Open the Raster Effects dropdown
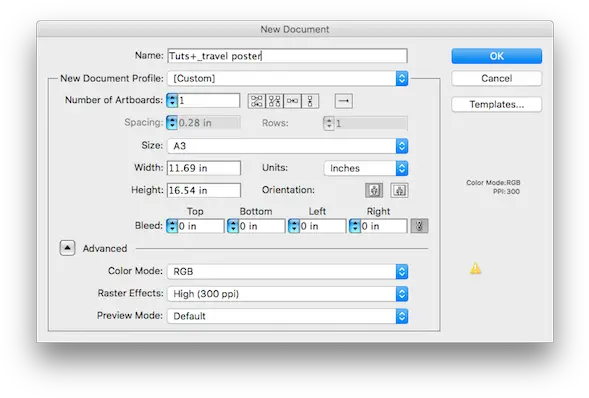This screenshot has height=398, width=589. coord(288,294)
